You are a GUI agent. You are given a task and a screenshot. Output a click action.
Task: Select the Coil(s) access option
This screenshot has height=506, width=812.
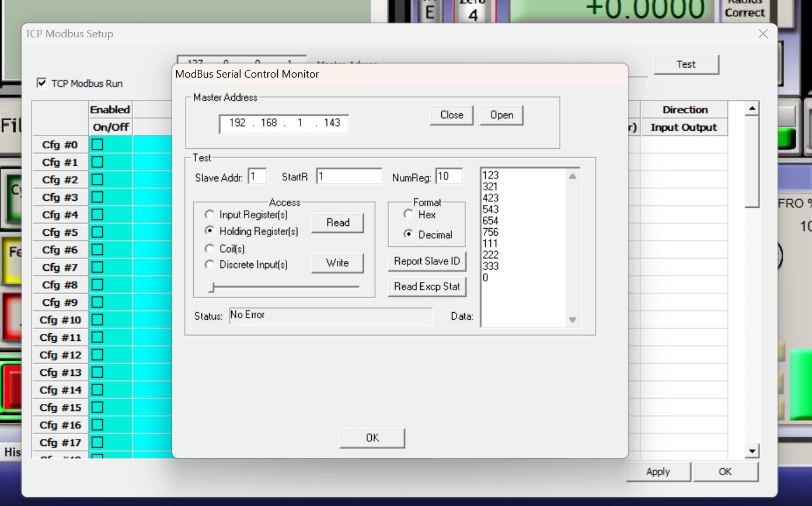tap(209, 249)
